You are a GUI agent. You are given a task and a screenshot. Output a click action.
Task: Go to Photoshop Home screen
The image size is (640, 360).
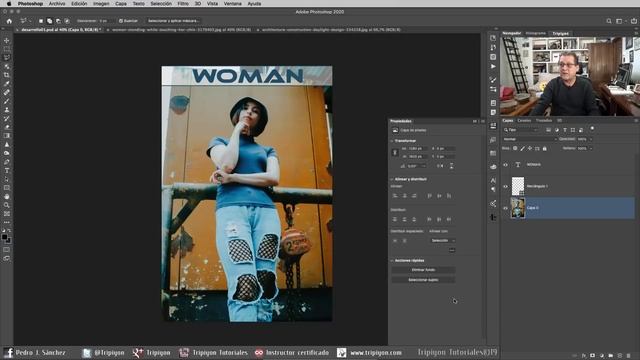(9, 21)
